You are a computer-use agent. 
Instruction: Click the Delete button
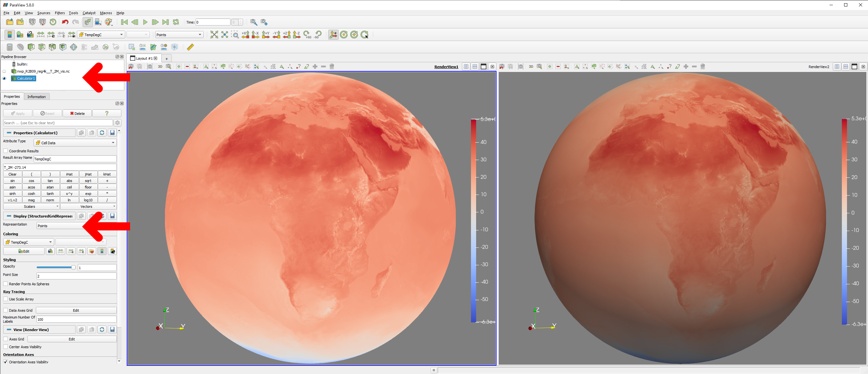(x=77, y=114)
